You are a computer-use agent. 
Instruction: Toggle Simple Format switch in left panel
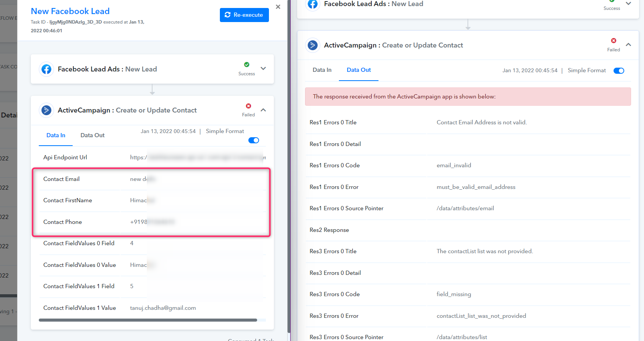(254, 140)
